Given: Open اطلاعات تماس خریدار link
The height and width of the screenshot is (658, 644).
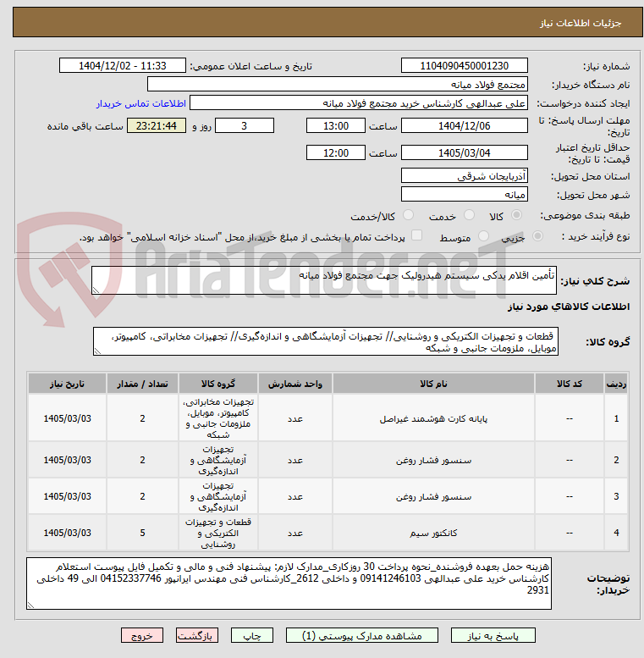Looking at the screenshot, I should (x=141, y=103).
